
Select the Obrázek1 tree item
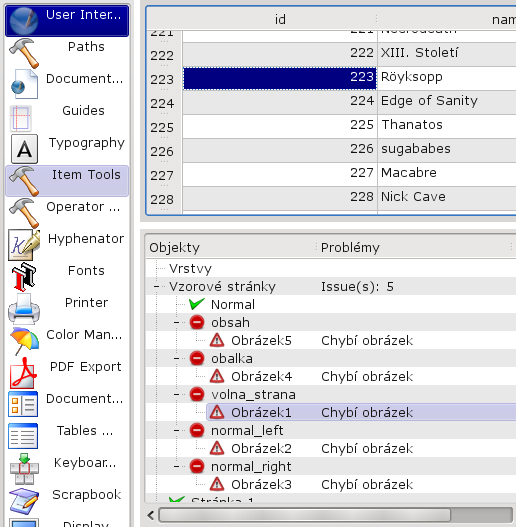pyautogui.click(x=261, y=412)
